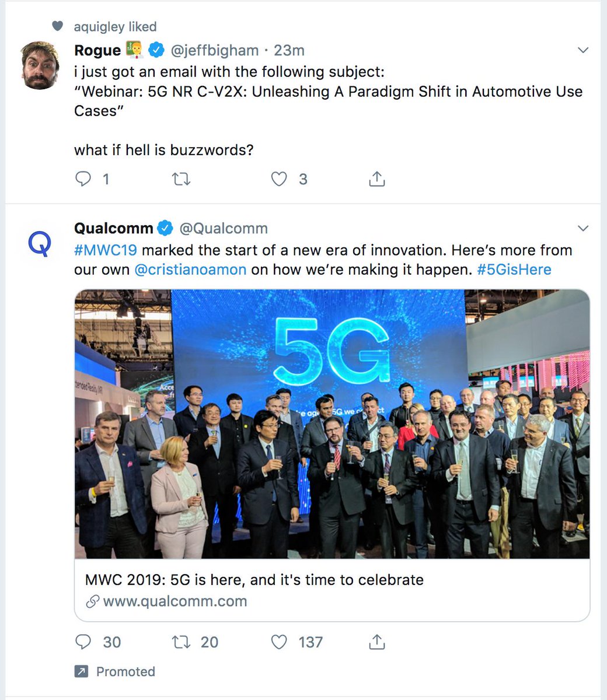Like the Rogue tweet with 3 likes
Viewport: 607px width, 700px height.
(280, 179)
